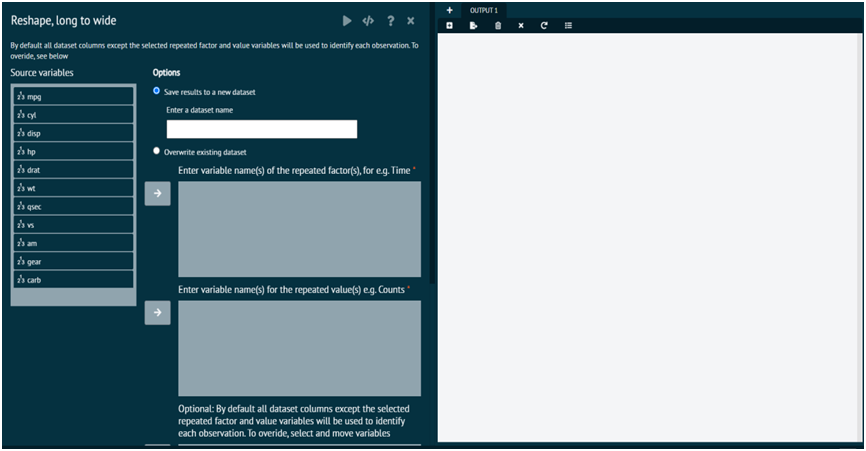Click the export output icon

pos(473,25)
